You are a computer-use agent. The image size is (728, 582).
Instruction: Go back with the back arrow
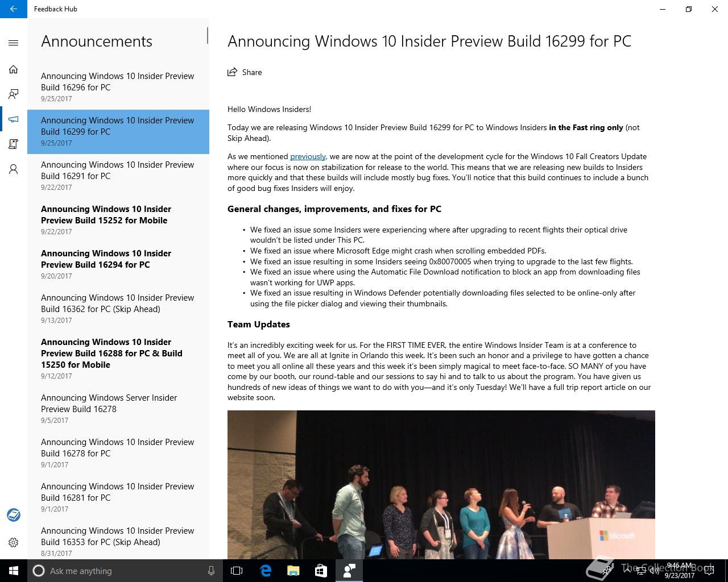point(14,9)
